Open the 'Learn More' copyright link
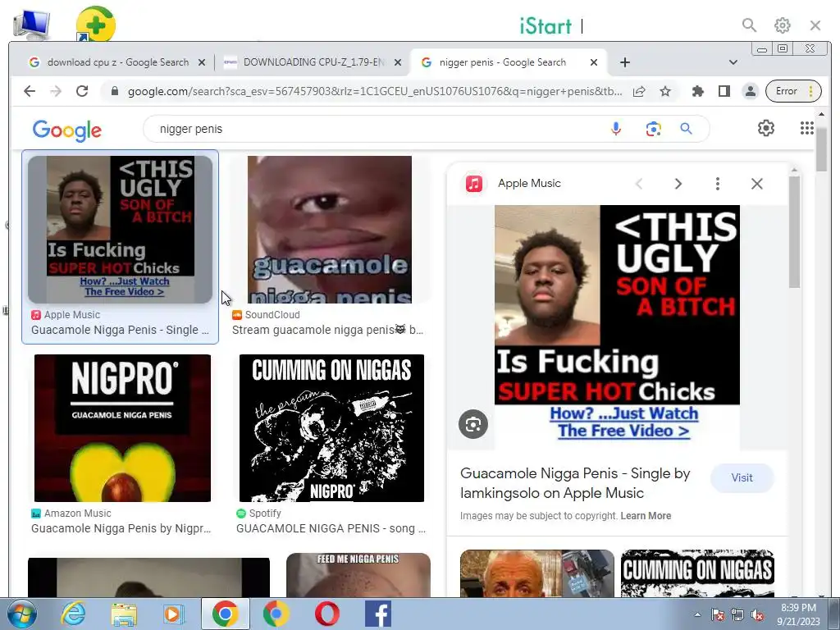Screen dimensions: 840x630 (x=646, y=516)
